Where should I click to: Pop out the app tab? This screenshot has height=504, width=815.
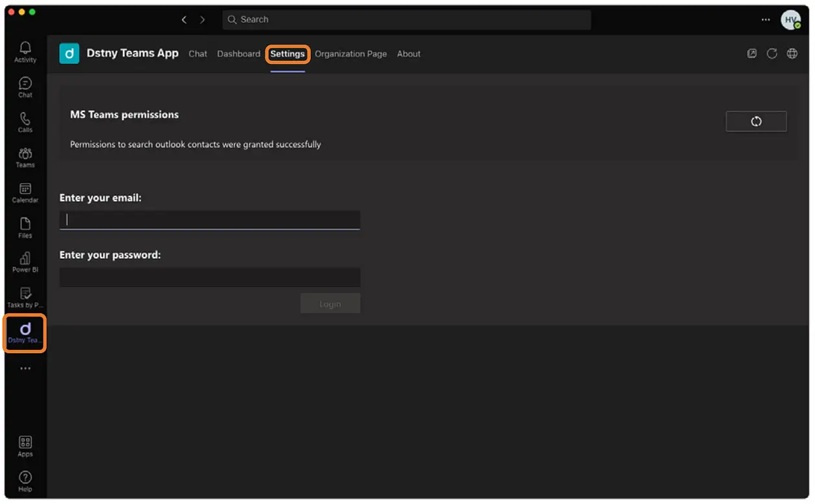(752, 54)
